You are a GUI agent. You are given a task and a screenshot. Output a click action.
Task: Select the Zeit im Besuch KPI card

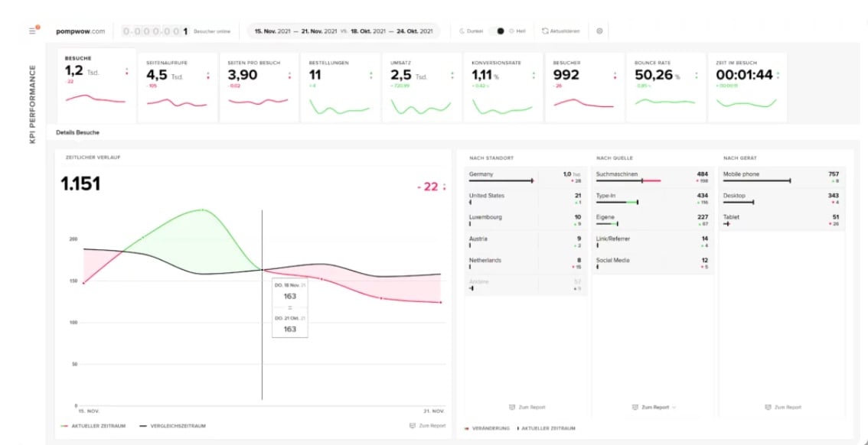pyautogui.click(x=747, y=87)
